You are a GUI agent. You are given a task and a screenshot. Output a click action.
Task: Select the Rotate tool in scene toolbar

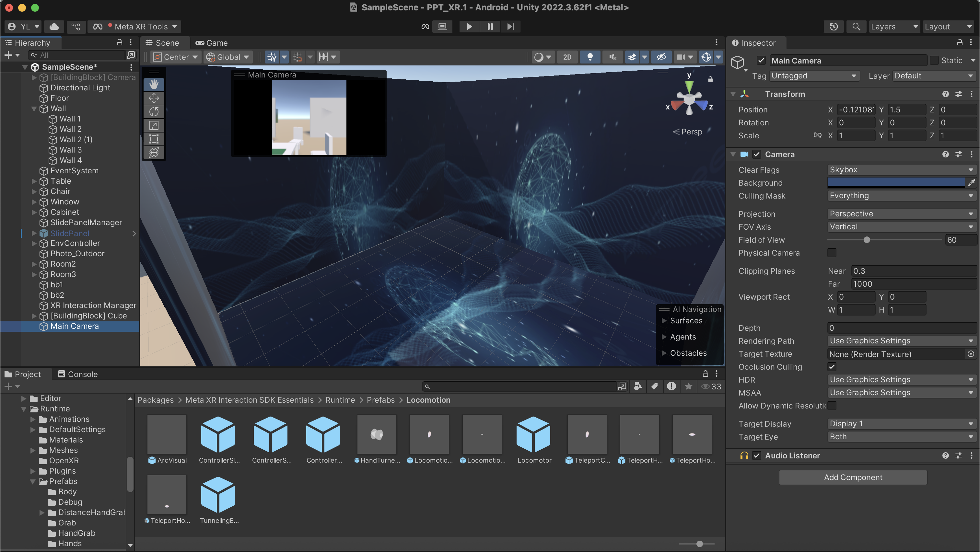(154, 112)
